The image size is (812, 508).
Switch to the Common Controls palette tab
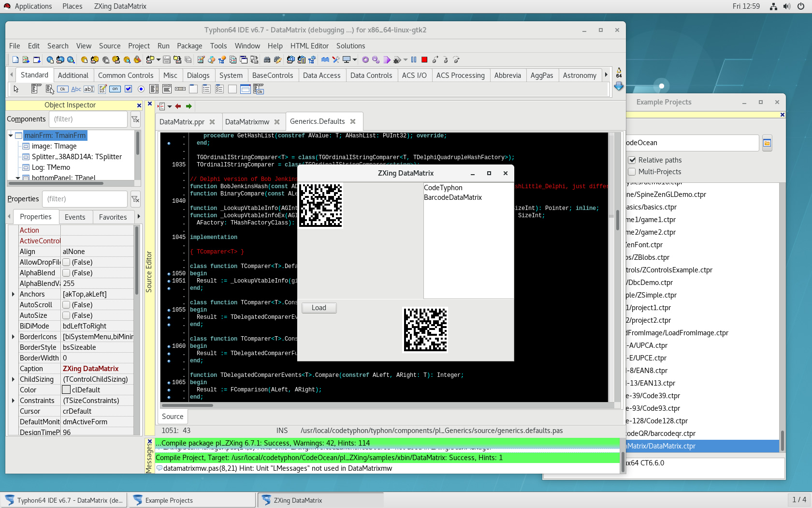[x=126, y=75]
